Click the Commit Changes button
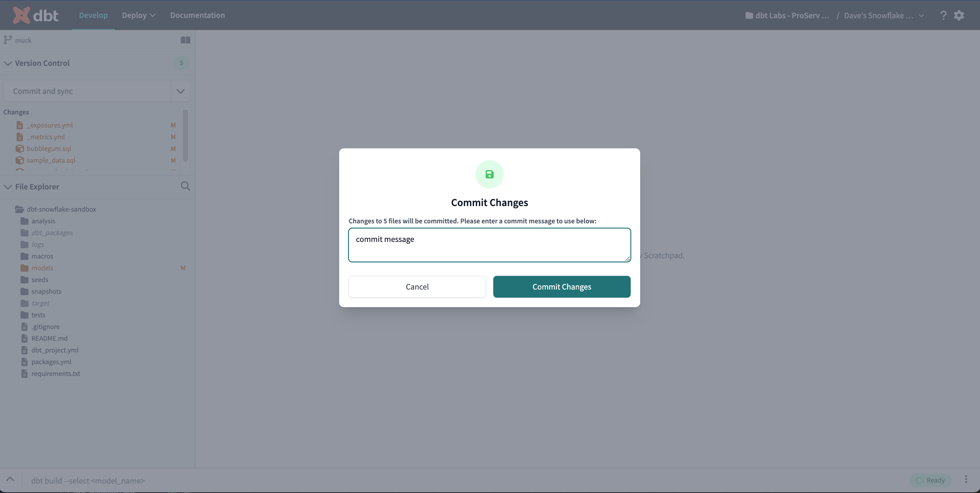This screenshot has height=493, width=980. coord(561,287)
